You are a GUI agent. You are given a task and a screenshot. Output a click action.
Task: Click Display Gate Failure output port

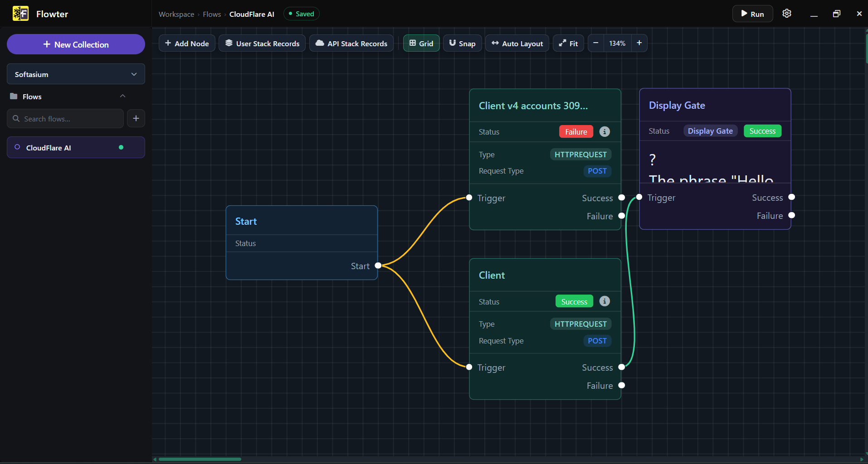pos(792,215)
